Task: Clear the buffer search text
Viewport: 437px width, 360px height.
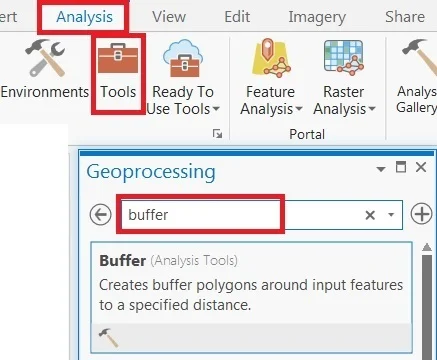Action: pos(370,215)
